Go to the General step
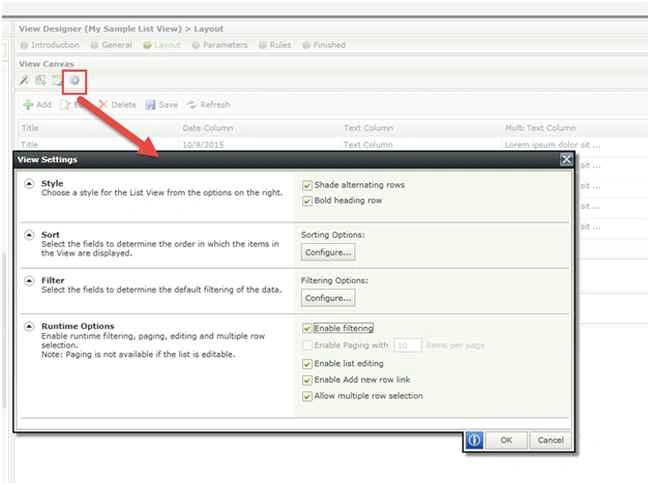The height and width of the screenshot is (485, 650). (x=112, y=45)
